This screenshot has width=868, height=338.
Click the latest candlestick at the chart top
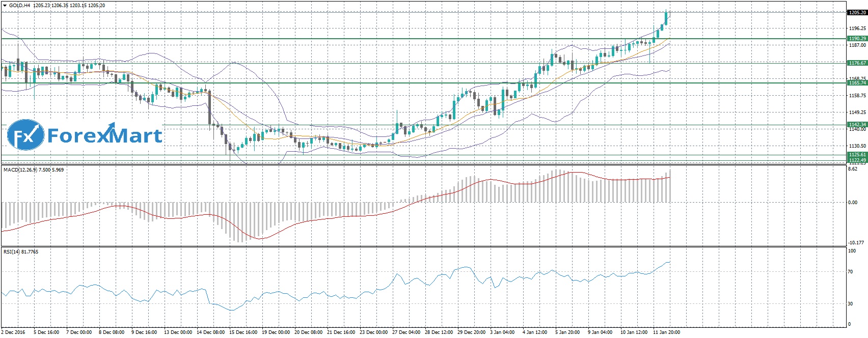tap(666, 17)
